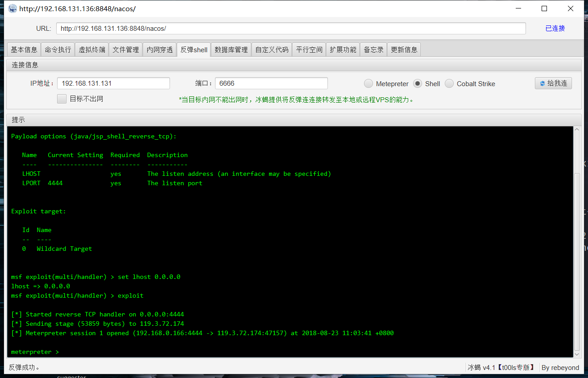Click the 'lhost => 0.0.0.0' line
588x378 pixels.
coord(41,286)
